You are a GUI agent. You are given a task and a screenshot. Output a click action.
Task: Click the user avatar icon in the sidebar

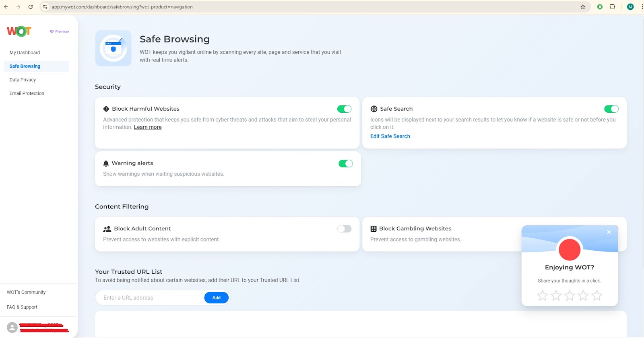(x=12, y=328)
